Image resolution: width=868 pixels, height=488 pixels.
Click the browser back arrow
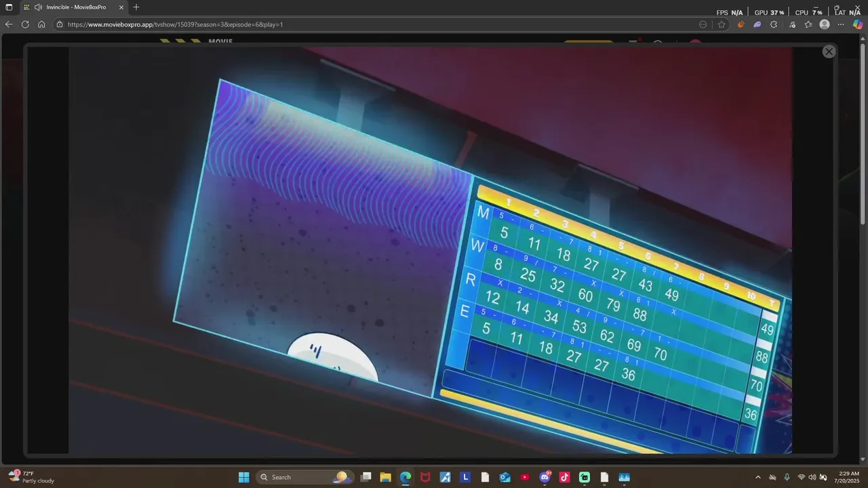9,24
